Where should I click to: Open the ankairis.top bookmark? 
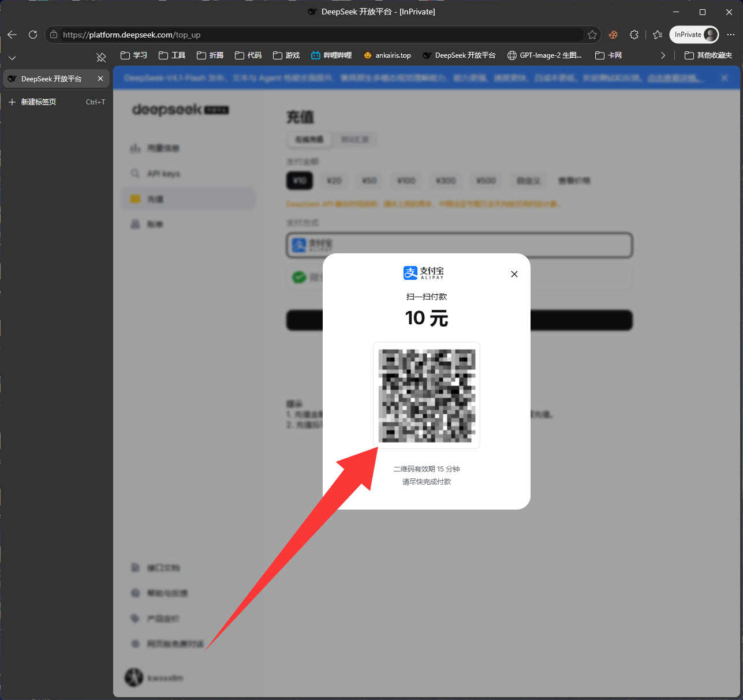tap(387, 55)
